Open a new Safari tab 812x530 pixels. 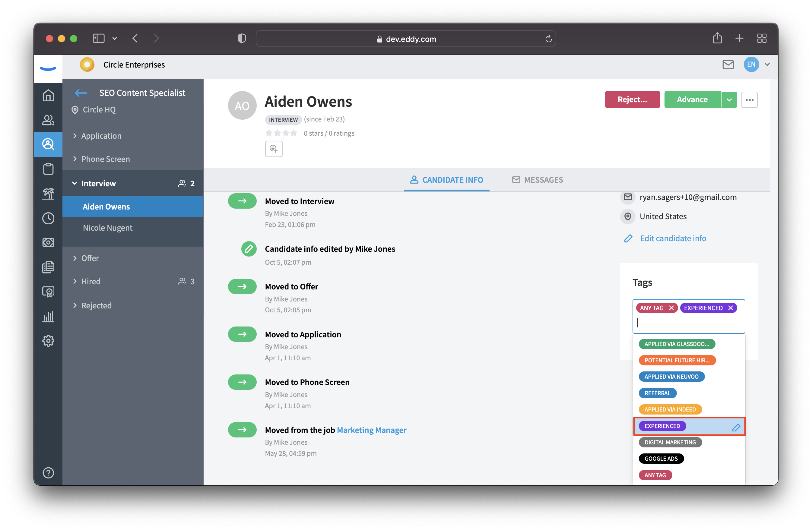pos(739,38)
